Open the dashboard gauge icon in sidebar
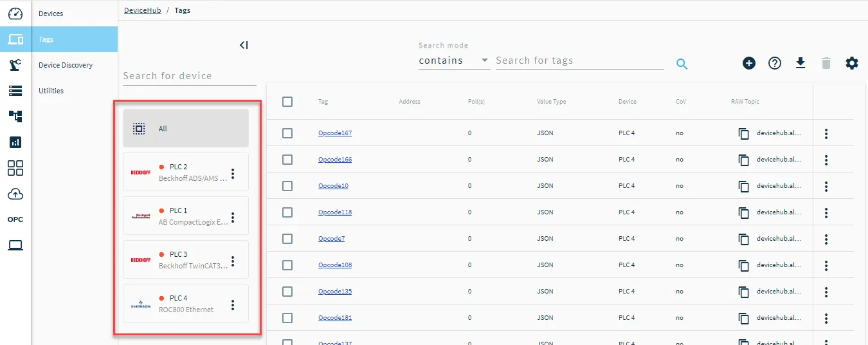Viewport: 868px width, 345px height. (15, 14)
